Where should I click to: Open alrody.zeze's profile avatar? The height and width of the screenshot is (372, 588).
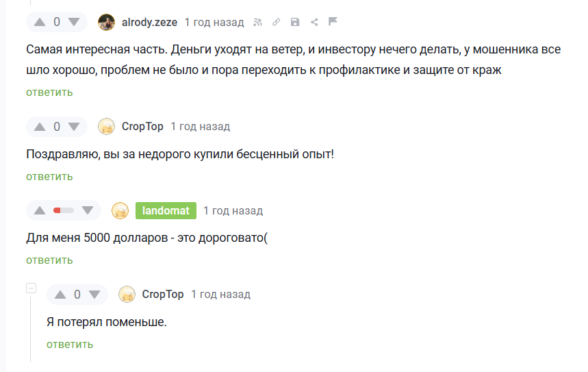[x=106, y=22]
